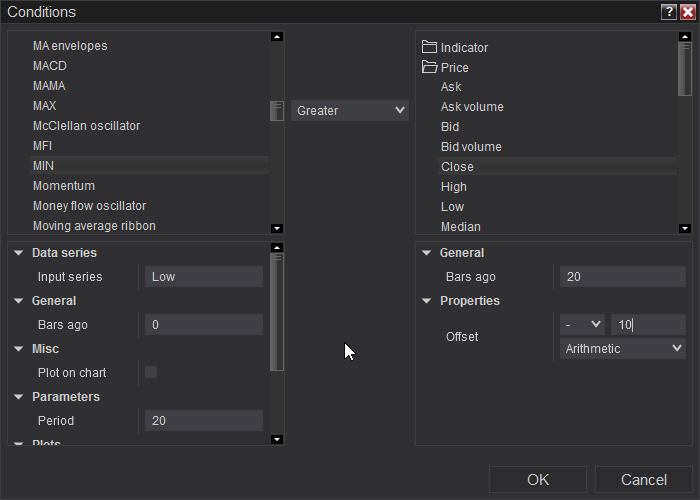
Task: Collapse the Properties section
Action: click(x=427, y=301)
